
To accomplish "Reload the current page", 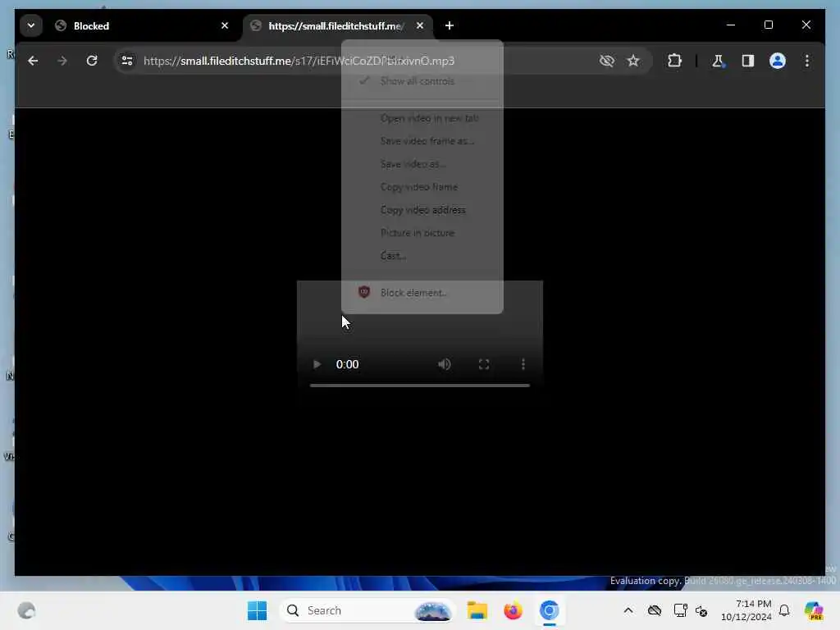I will coord(92,61).
